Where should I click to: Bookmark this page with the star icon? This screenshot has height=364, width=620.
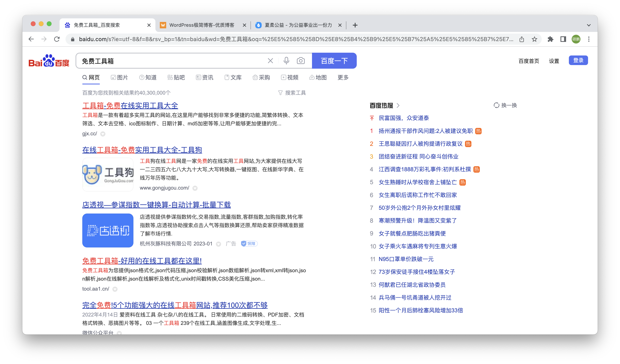pos(534,39)
